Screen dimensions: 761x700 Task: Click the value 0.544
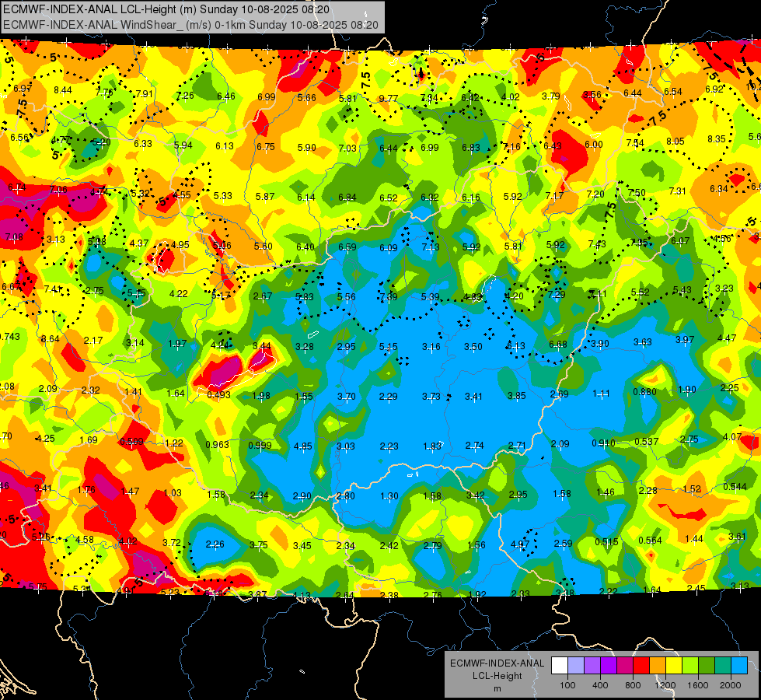coord(735,487)
